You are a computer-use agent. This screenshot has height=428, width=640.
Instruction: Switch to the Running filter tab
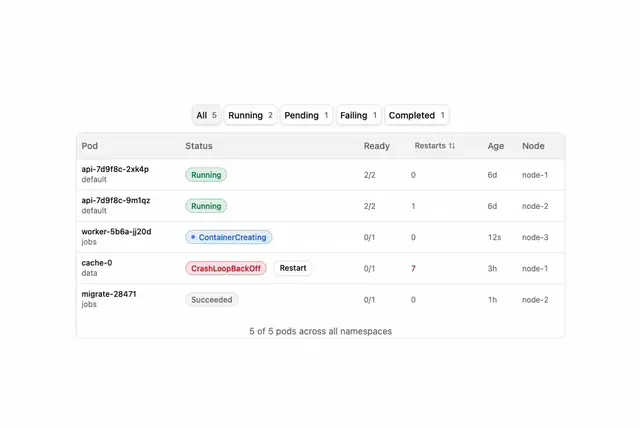coord(250,115)
